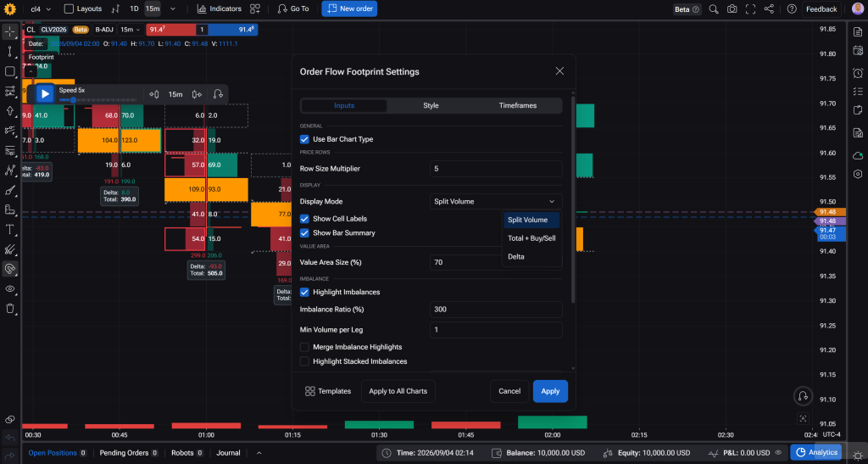Choose Total + Buy/Sell display mode
Image resolution: width=868 pixels, height=464 pixels.
(x=531, y=238)
